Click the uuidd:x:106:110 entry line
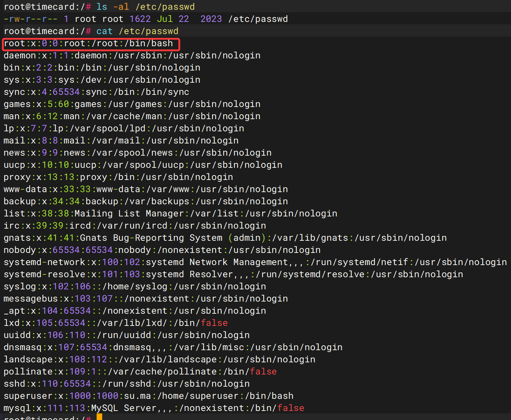Image resolution: width=511 pixels, height=420 pixels. pos(127,335)
